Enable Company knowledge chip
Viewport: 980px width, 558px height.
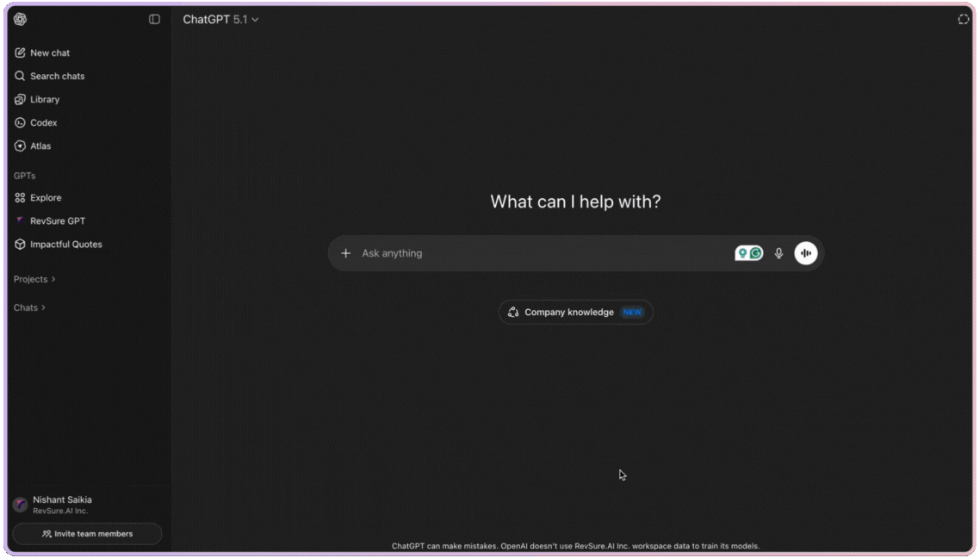click(x=575, y=312)
